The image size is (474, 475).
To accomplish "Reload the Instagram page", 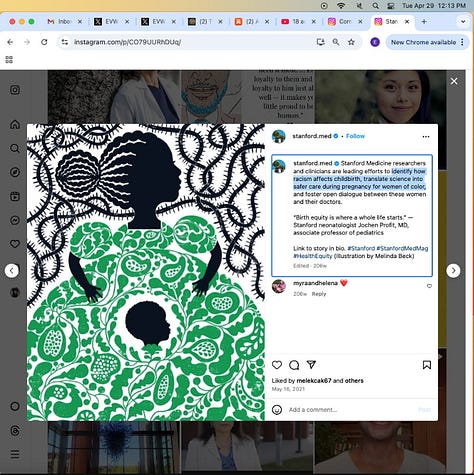I will coord(44,42).
